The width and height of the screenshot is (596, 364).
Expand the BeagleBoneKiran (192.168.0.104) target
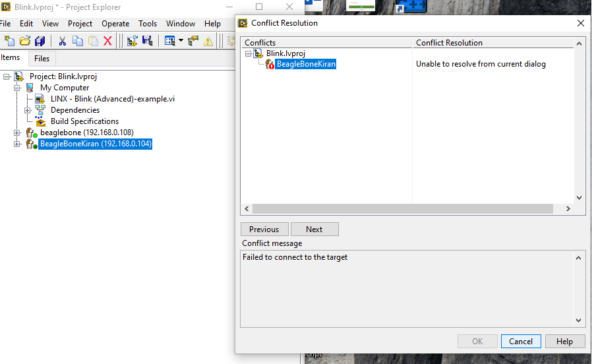click(16, 144)
